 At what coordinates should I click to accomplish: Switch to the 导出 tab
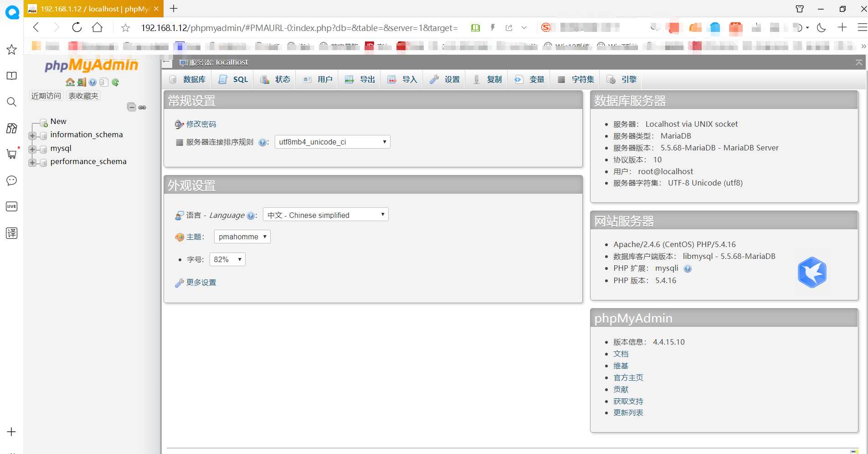tap(360, 79)
